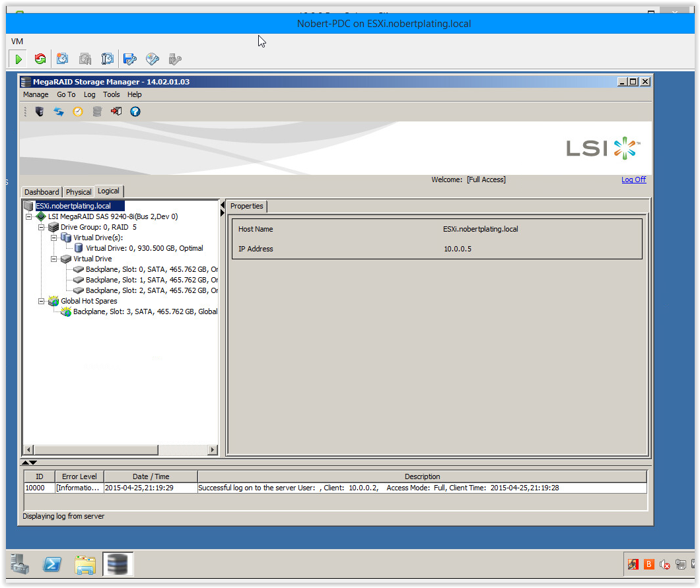Click MegaRAID Storage Manager taskbar button

118,564
